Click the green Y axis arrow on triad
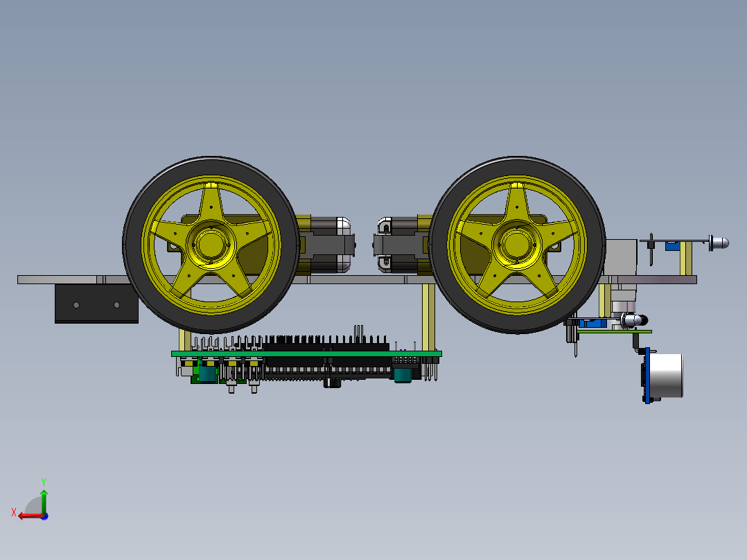Viewport: 747px width, 560px height. (x=44, y=499)
